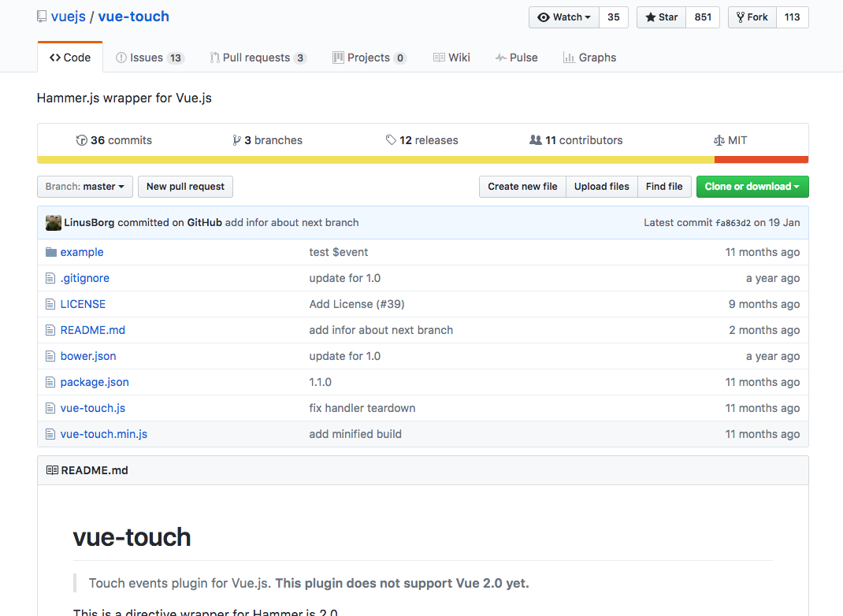This screenshot has width=843, height=616.
Task: Open the Graphs tab
Action: (589, 58)
